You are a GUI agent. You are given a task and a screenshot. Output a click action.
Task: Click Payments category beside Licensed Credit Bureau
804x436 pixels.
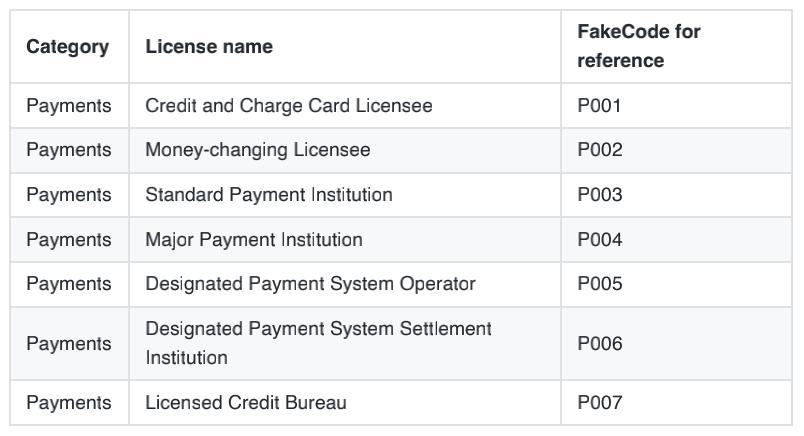point(69,403)
